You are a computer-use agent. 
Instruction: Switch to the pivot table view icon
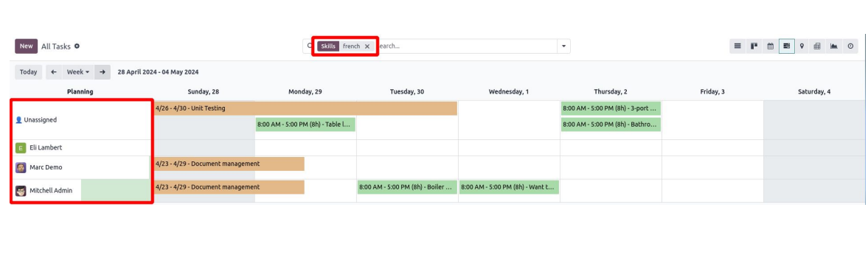click(x=816, y=46)
